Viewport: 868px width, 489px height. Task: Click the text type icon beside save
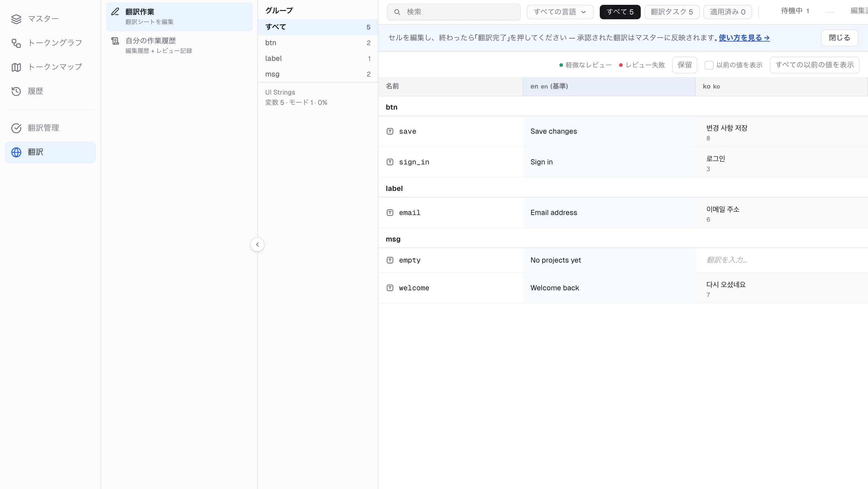pyautogui.click(x=390, y=131)
